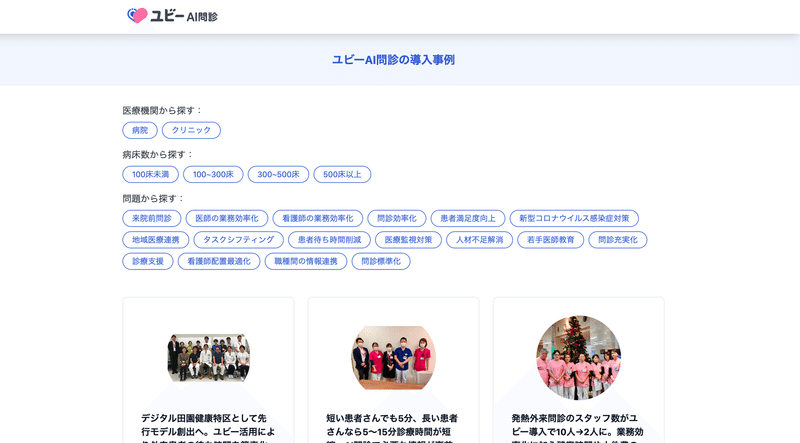This screenshot has width=800, height=443.
Task: Filter cases by 医師の業務効率化
Action: 227,218
